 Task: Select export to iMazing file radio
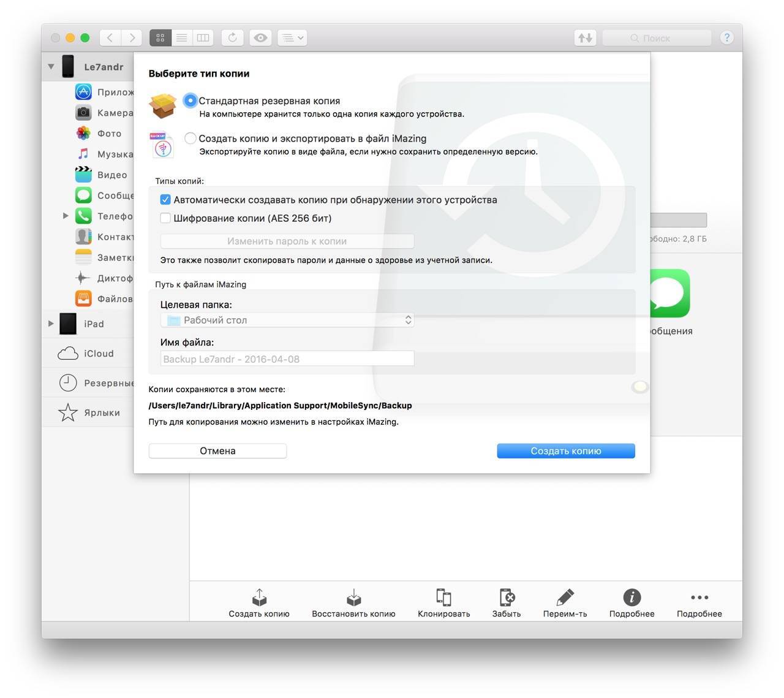coord(190,138)
